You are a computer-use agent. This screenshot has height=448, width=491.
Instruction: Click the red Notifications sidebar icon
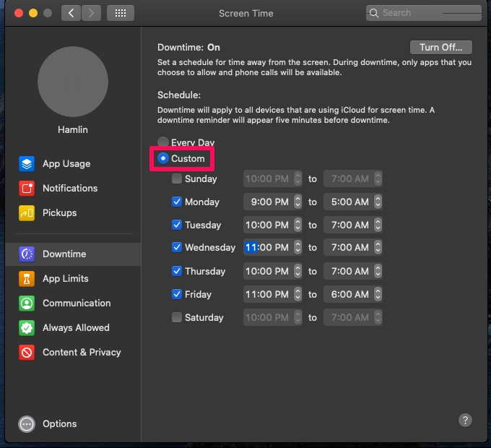[x=27, y=189]
